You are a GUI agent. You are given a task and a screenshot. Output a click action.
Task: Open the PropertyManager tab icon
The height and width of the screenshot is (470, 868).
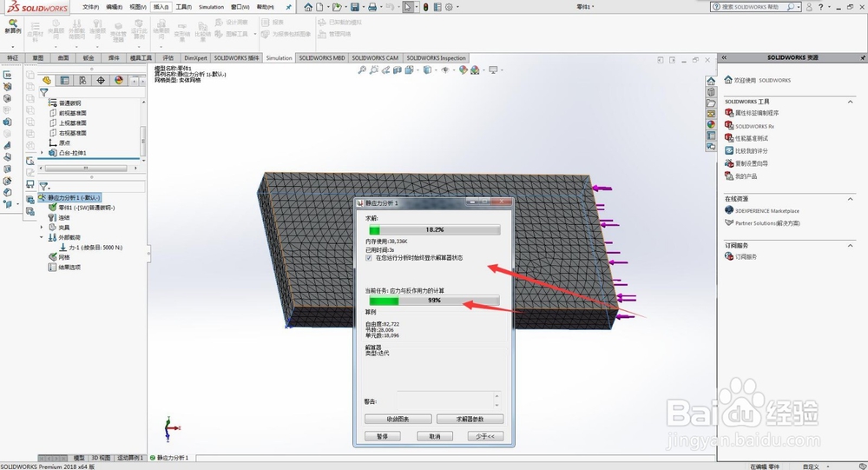click(65, 81)
